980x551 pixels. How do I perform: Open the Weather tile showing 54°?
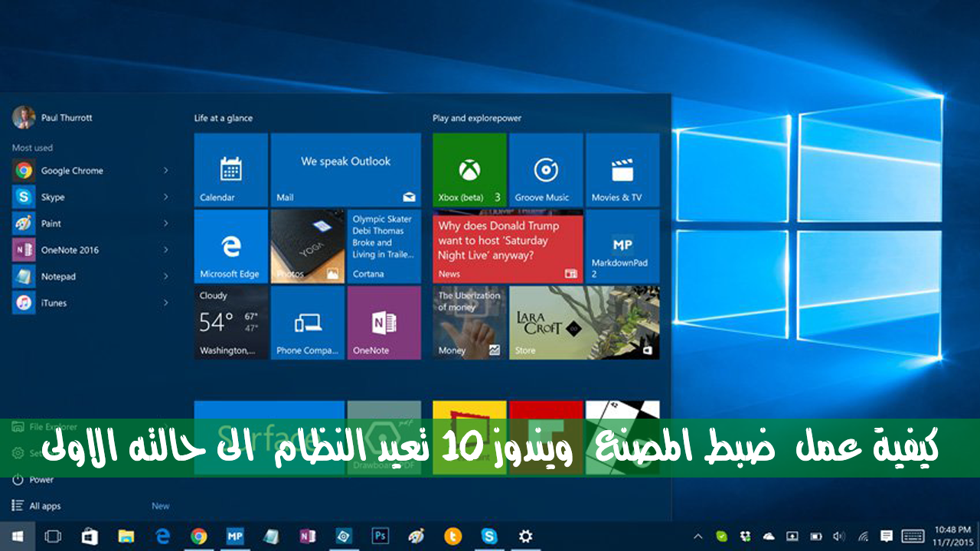point(230,323)
